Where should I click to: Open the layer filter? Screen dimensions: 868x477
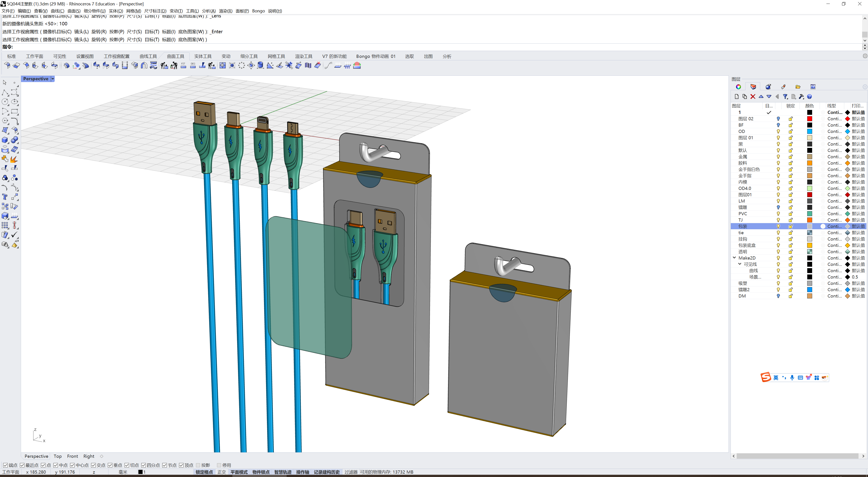pos(785,97)
